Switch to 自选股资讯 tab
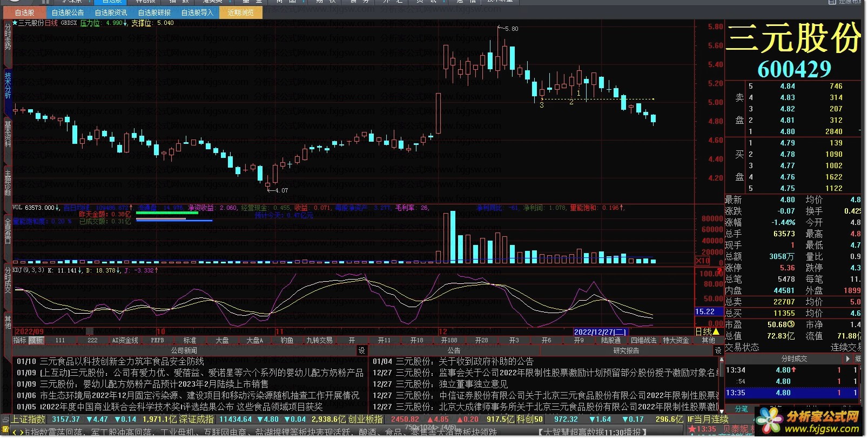 point(111,12)
